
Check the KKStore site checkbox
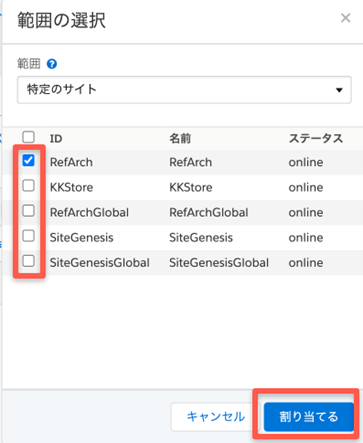click(x=28, y=186)
